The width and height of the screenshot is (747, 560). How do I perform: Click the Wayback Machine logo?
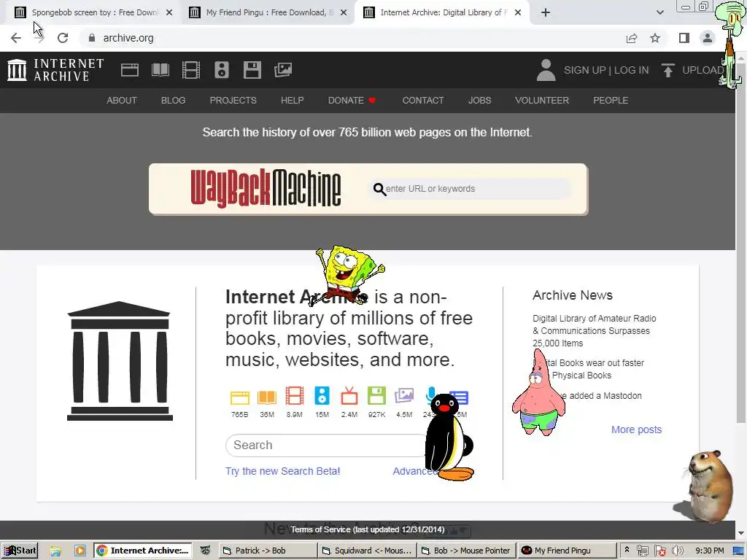[x=266, y=189]
